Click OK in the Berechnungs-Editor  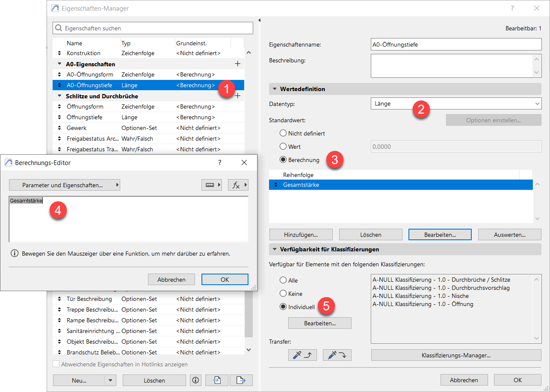pyautogui.click(x=225, y=279)
